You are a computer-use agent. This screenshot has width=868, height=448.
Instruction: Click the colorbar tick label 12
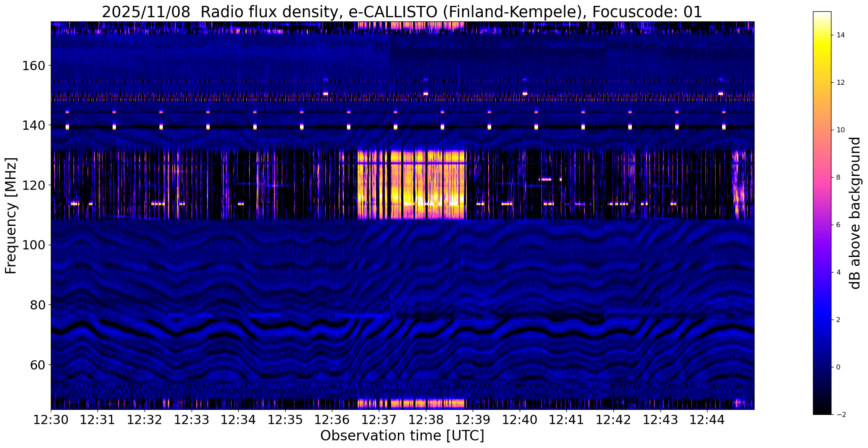tap(841, 83)
